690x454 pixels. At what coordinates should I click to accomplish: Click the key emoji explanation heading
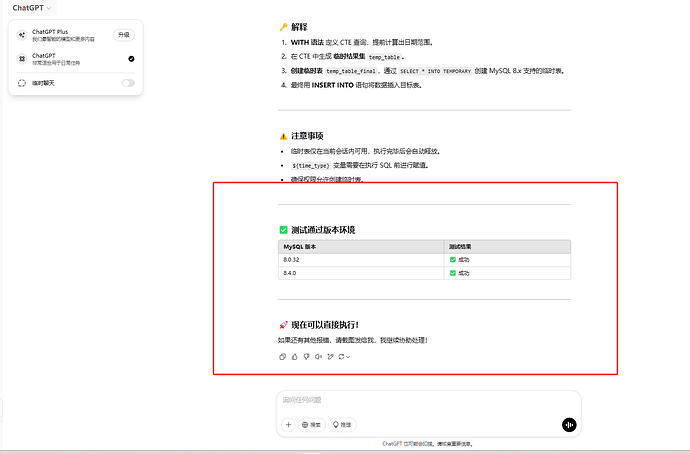pyautogui.click(x=293, y=27)
